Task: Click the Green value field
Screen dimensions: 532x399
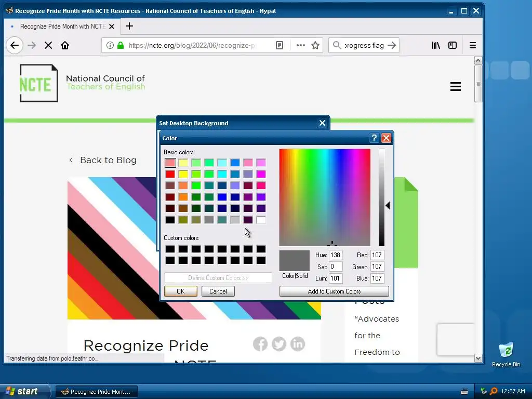Action: 377,267
